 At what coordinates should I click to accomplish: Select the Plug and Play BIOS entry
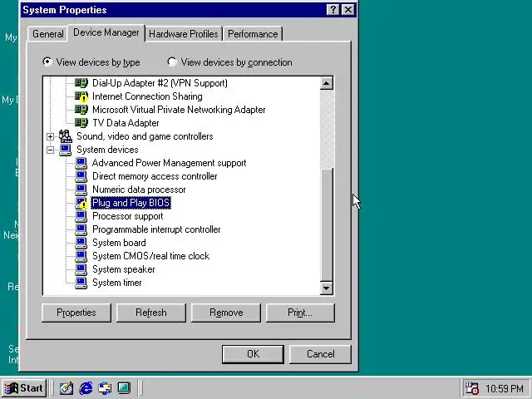coord(131,203)
